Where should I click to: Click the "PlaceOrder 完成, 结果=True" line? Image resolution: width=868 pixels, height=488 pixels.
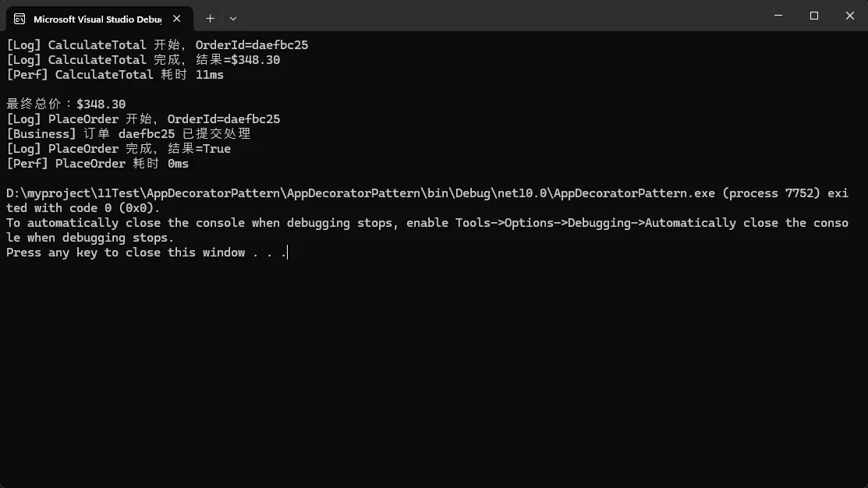[x=119, y=149]
